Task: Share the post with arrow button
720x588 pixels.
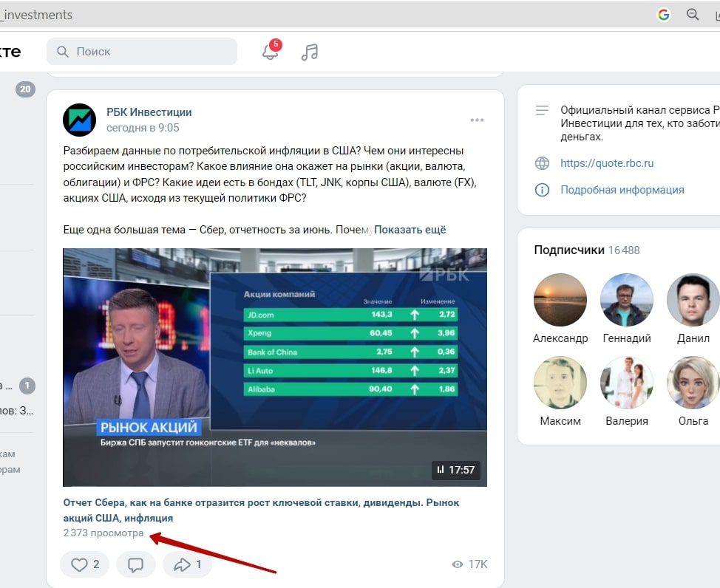Action: [x=187, y=564]
